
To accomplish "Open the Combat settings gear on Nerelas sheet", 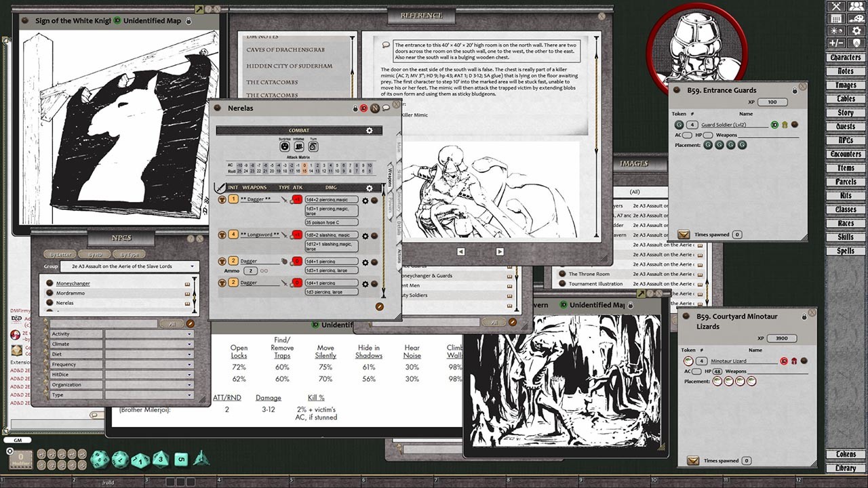I will [370, 130].
